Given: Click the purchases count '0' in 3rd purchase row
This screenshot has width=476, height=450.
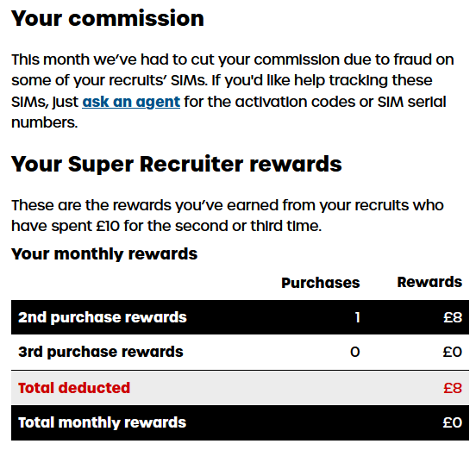Looking at the screenshot, I should tap(355, 352).
